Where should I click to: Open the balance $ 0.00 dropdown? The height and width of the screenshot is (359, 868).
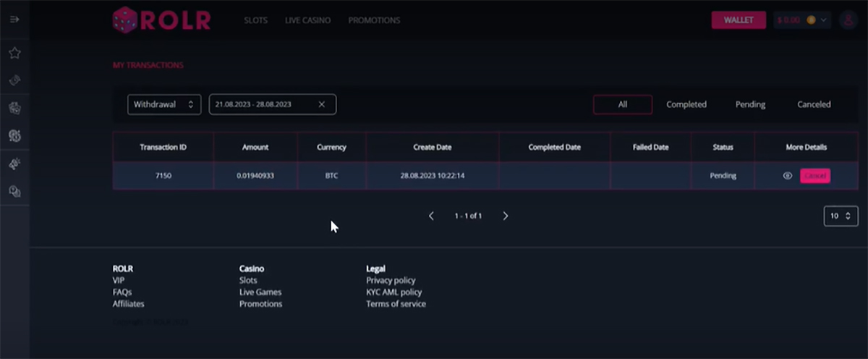[803, 20]
